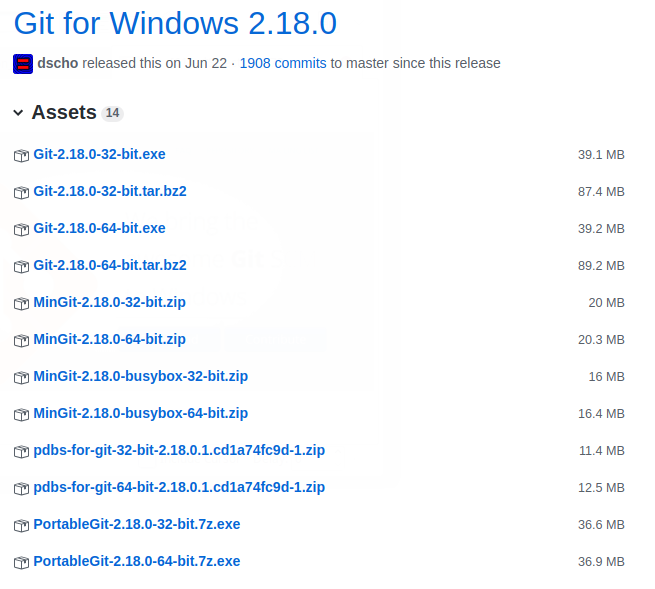Download PortableGit-2.18.0-64-bit.7z.exe
This screenshot has height=589, width=655.
[x=137, y=561]
